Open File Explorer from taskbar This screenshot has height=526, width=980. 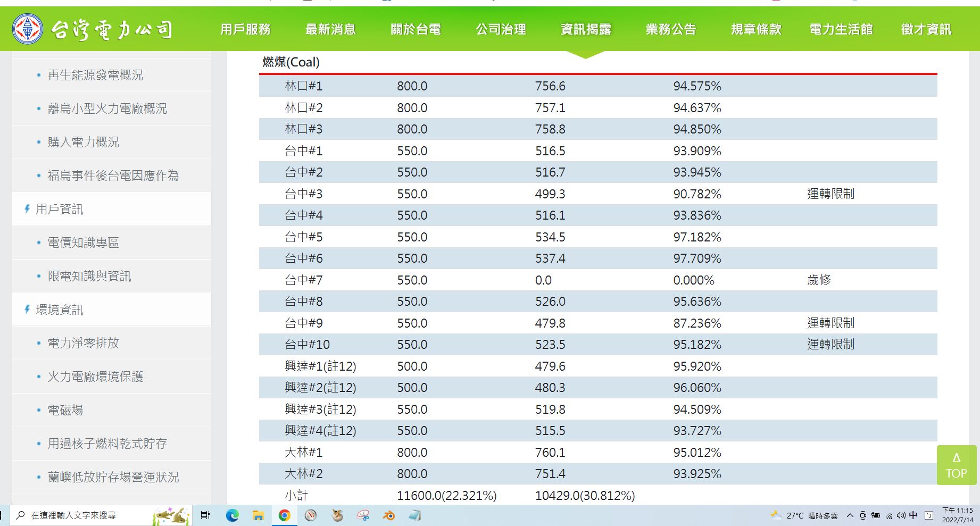click(258, 515)
